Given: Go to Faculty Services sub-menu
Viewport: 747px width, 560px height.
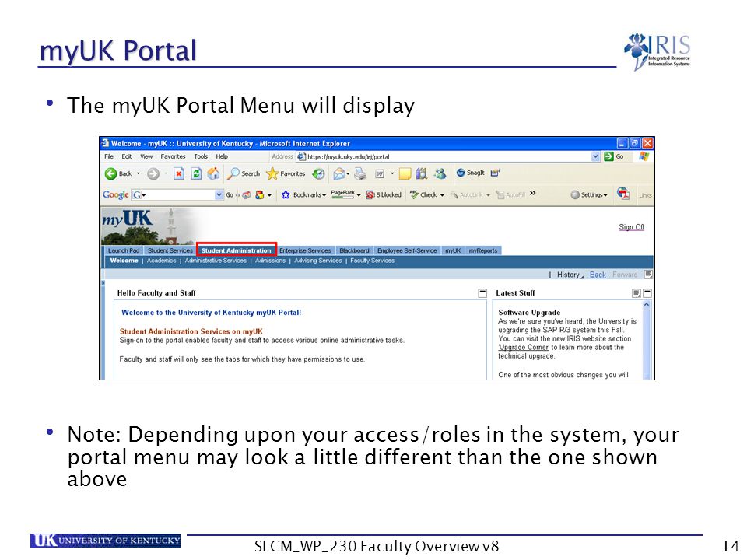Looking at the screenshot, I should pyautogui.click(x=372, y=261).
